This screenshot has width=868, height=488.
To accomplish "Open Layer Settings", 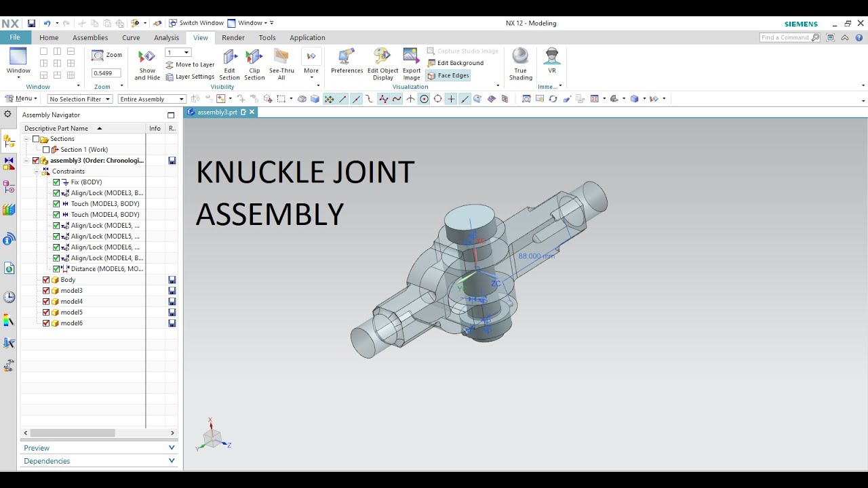I will click(190, 77).
